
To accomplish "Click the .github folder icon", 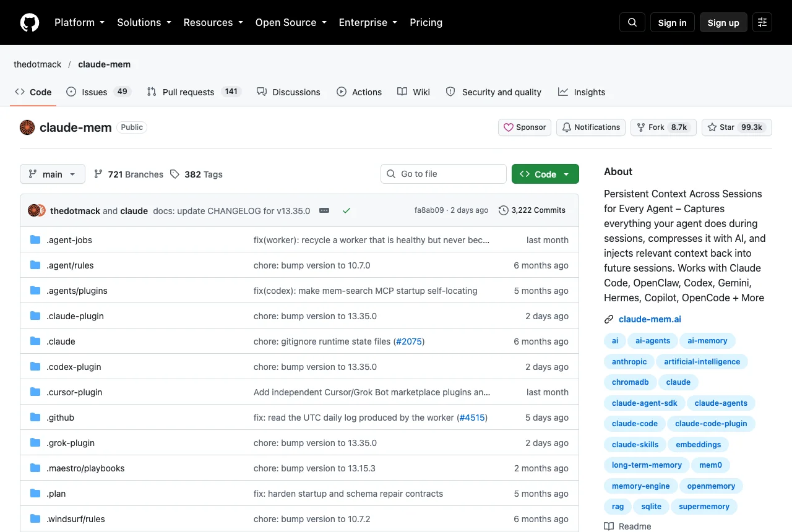I will [35, 418].
